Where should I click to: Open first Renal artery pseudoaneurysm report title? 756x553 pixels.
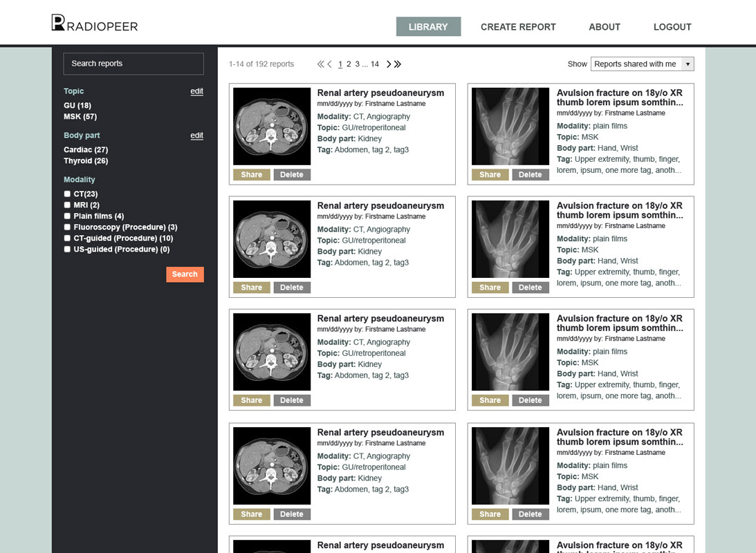click(380, 93)
